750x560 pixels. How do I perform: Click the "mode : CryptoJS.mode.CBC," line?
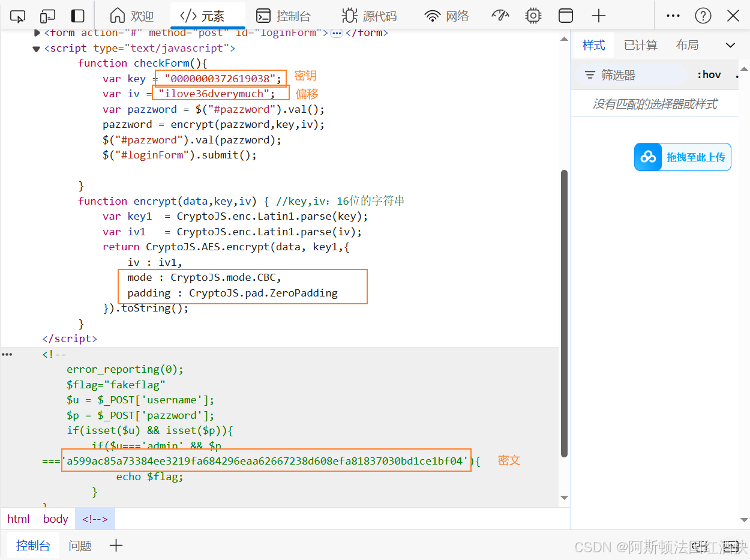pyautogui.click(x=204, y=277)
